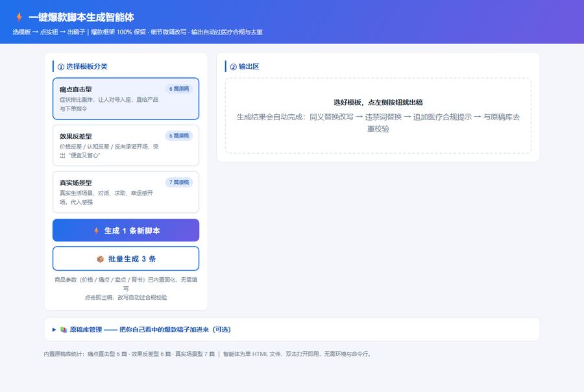Expand the 原稿库管理 section triangle
The image size is (584, 392).
tap(54, 330)
